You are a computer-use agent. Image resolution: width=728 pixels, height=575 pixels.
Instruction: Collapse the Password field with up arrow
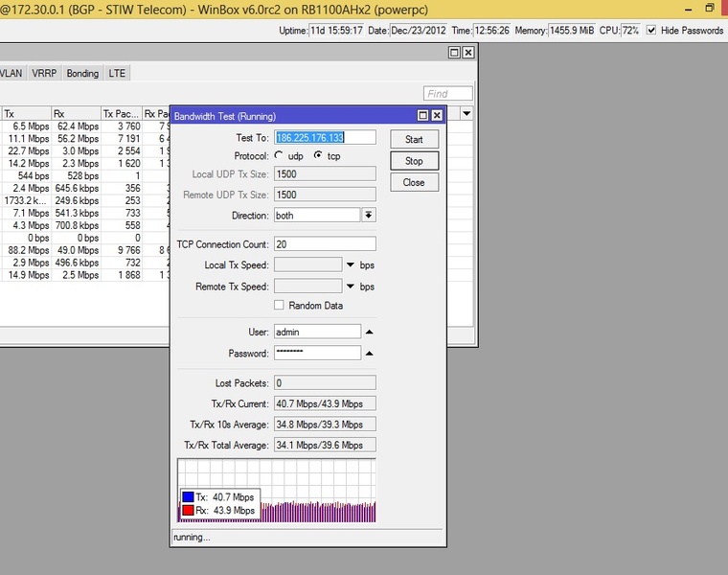[x=370, y=354]
